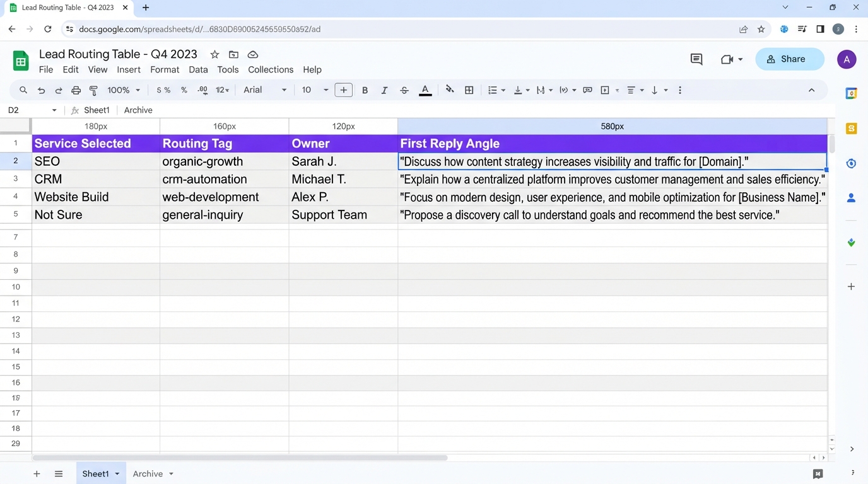Image resolution: width=868 pixels, height=484 pixels.
Task: Open the horizontal align dropdown
Action: click(x=635, y=90)
